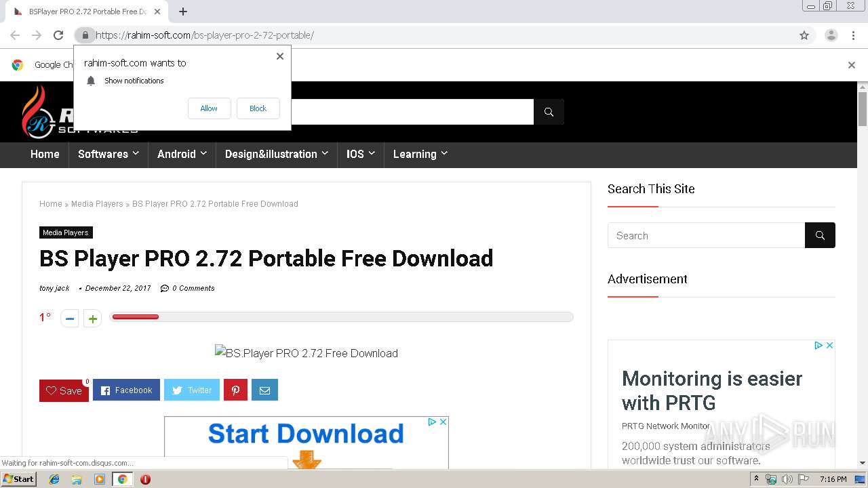Viewport: 868px width, 488px height.
Task: Share the post on Facebook
Action: tap(126, 390)
